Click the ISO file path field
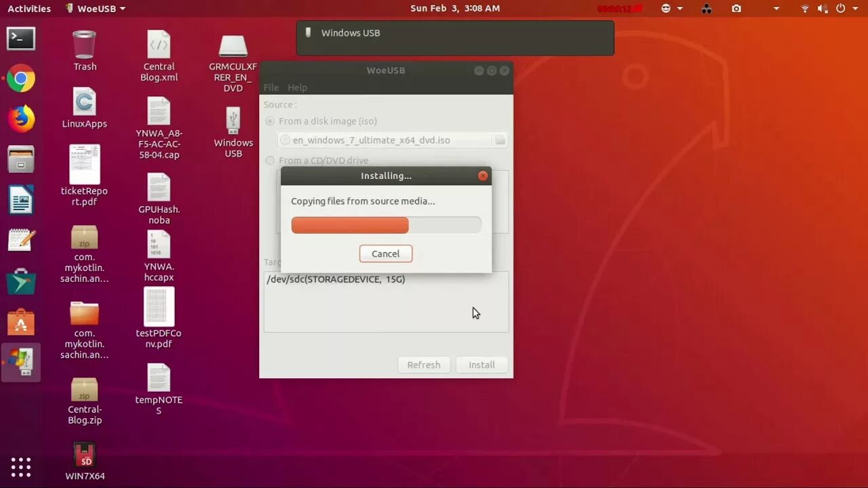The image size is (868, 488). click(384, 140)
